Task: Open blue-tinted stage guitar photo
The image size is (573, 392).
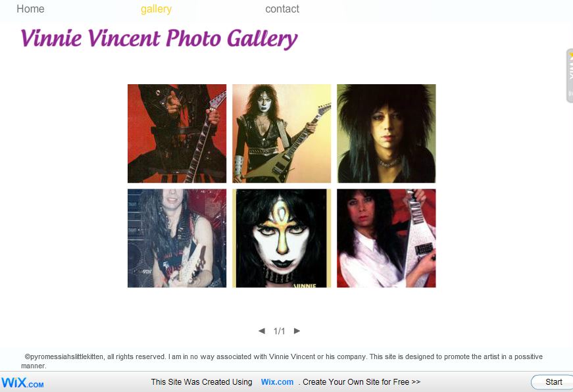Action: pyautogui.click(x=177, y=238)
